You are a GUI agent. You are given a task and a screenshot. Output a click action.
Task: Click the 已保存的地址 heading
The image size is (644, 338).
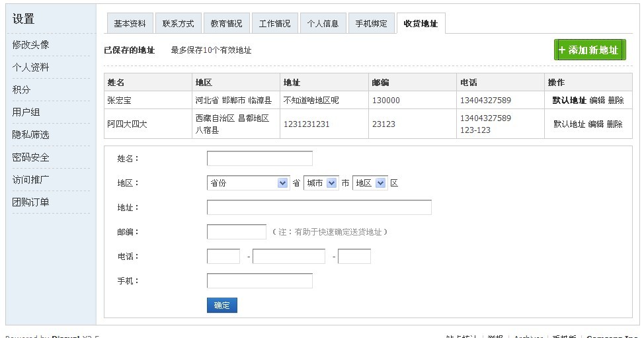click(130, 50)
